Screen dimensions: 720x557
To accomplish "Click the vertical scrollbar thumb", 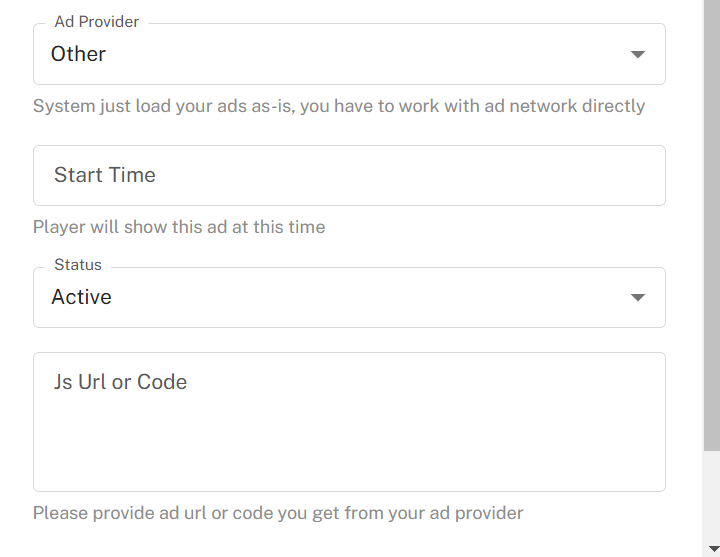I will coord(711,220).
